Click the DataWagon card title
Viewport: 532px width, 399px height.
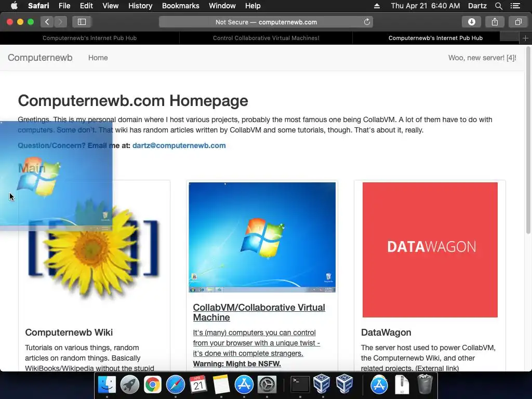click(386, 332)
